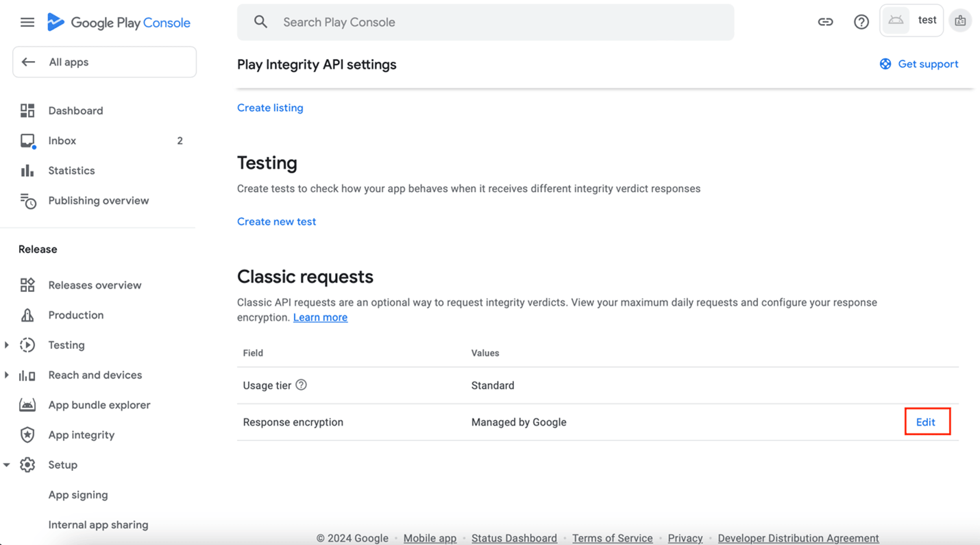Select App signing under Setup

tap(78, 495)
